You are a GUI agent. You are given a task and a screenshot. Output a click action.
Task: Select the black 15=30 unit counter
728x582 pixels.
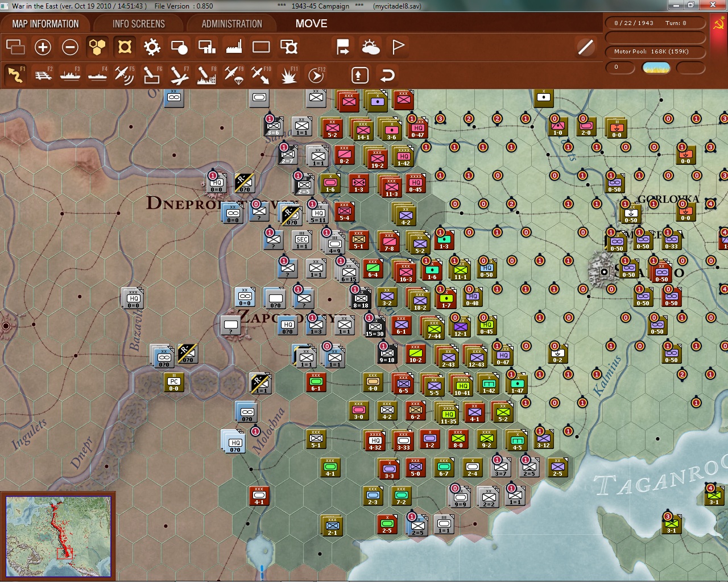point(374,327)
